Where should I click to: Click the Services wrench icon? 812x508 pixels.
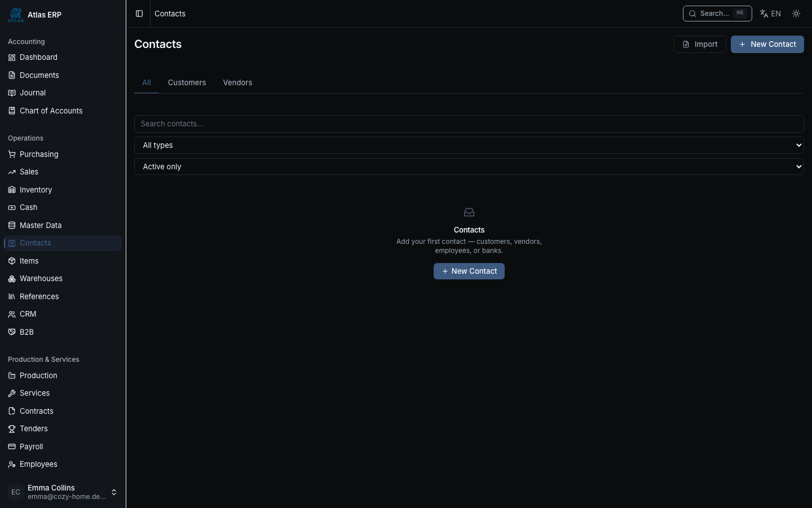tap(12, 393)
